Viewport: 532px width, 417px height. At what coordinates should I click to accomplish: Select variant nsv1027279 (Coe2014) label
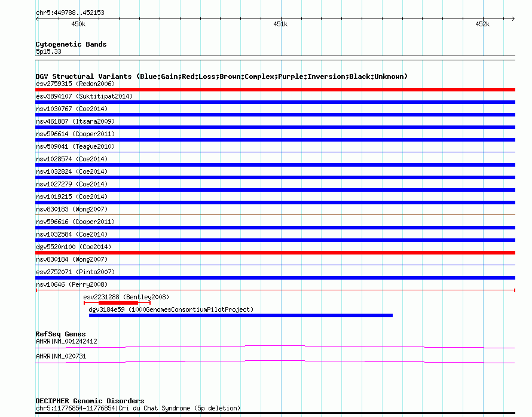72,184
